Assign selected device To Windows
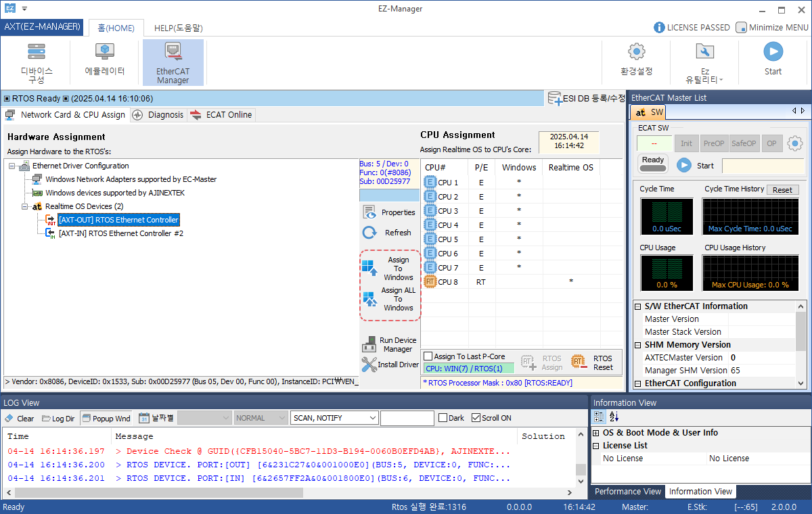 click(390, 268)
